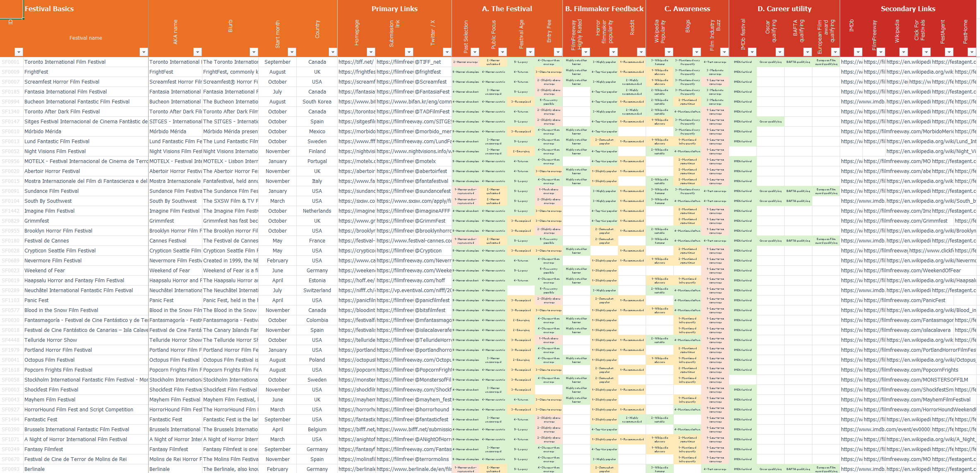Open the https://sxsw.co homepage link for South By Southwest

356,201
